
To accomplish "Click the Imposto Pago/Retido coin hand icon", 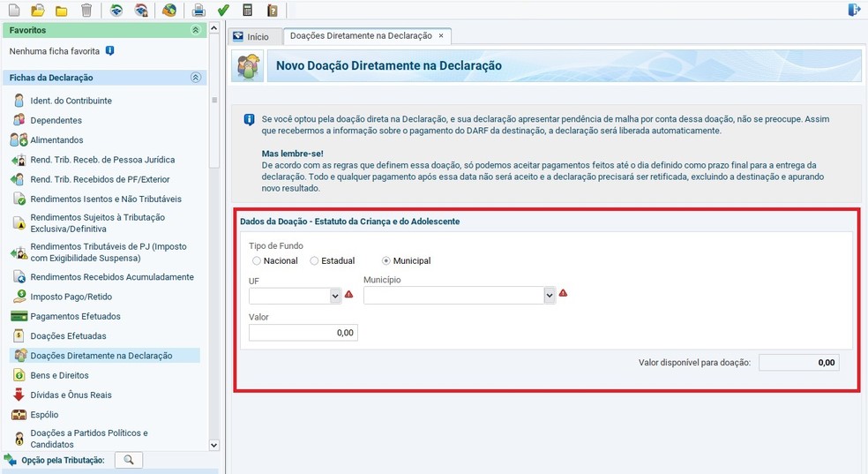I will tap(19, 297).
